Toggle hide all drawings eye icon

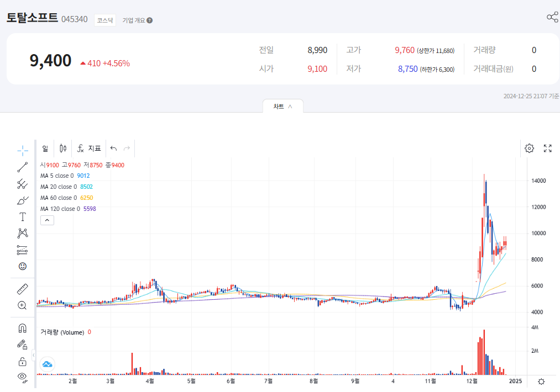pyautogui.click(x=23, y=378)
